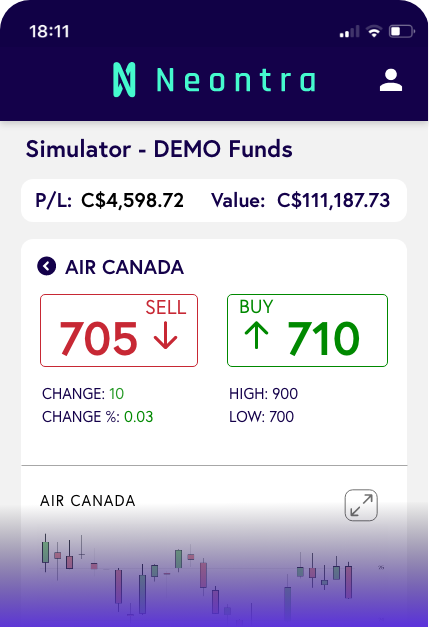Tap the cellular signal bars icon
The width and height of the screenshot is (429, 627).
coord(349,31)
